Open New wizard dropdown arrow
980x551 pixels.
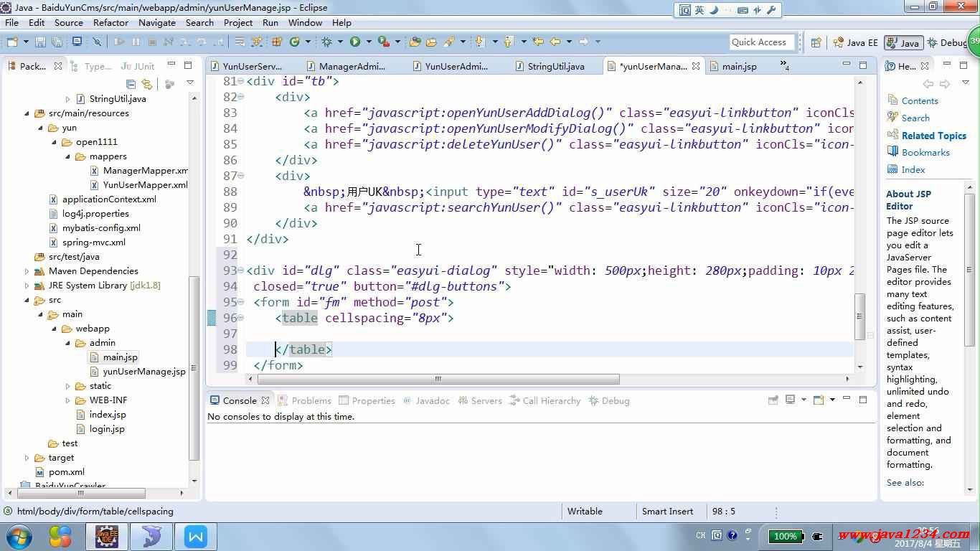26,42
